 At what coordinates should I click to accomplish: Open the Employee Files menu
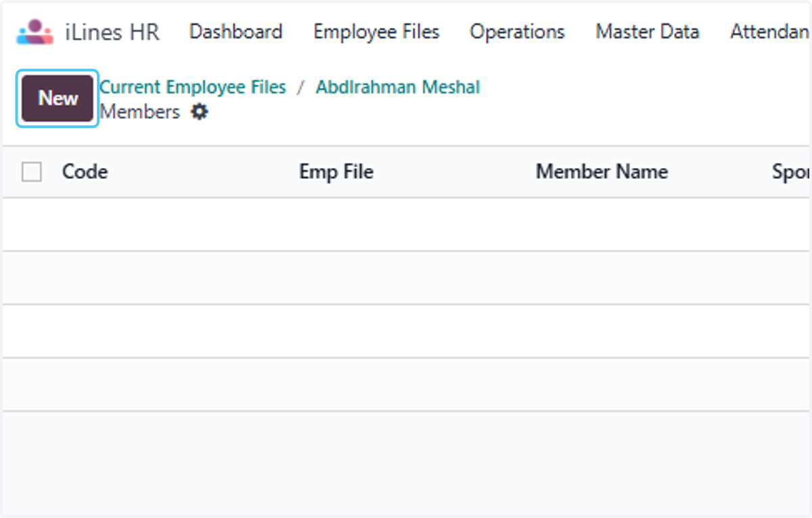pos(376,32)
